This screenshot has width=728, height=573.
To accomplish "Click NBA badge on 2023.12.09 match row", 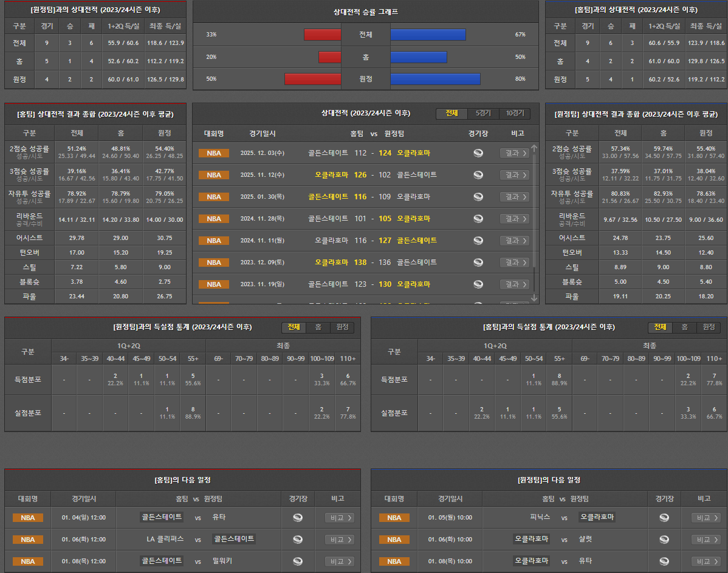I will pos(214,262).
